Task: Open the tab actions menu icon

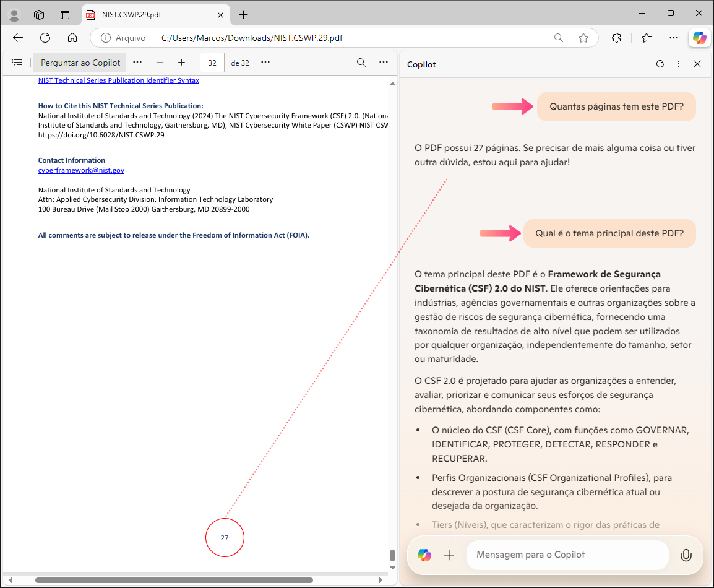Action: tap(65, 15)
